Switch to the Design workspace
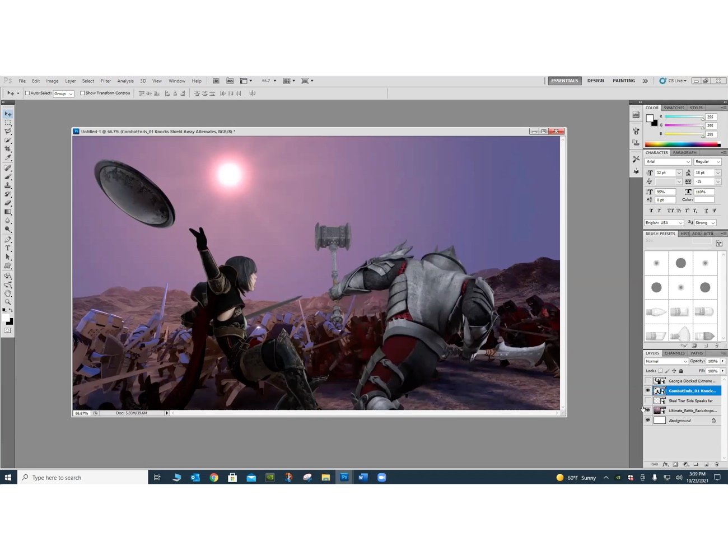 tap(595, 81)
